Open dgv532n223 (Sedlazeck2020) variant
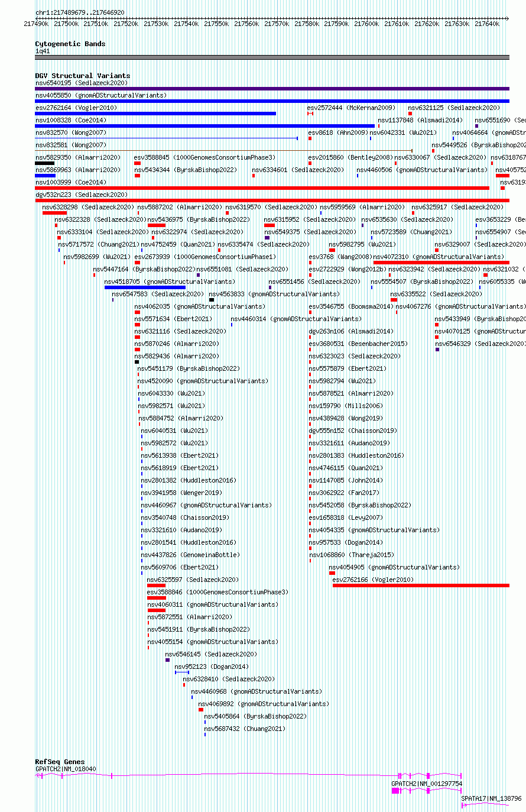 272,200
